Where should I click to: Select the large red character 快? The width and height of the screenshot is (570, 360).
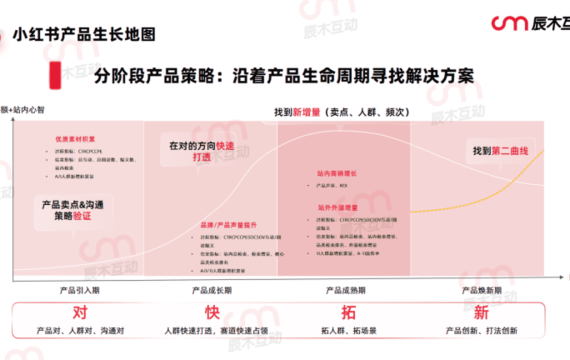tap(212, 312)
